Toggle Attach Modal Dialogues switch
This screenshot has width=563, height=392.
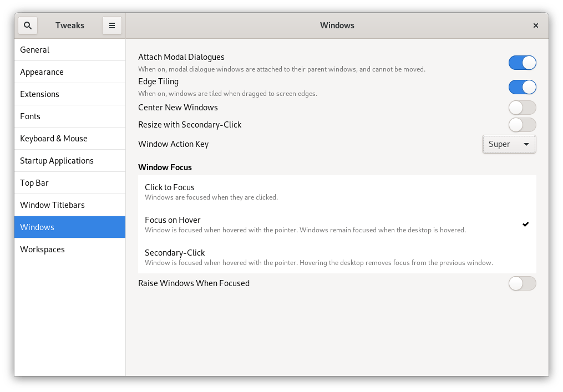point(522,63)
